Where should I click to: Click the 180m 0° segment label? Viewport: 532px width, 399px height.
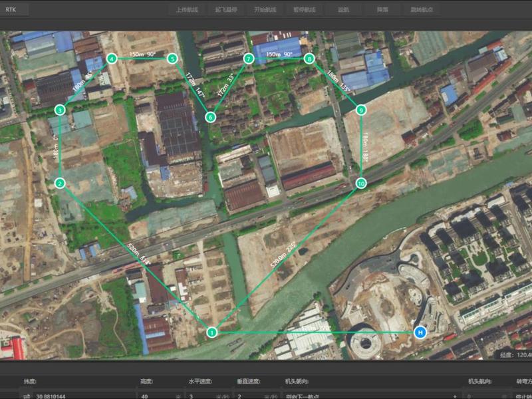56,147
